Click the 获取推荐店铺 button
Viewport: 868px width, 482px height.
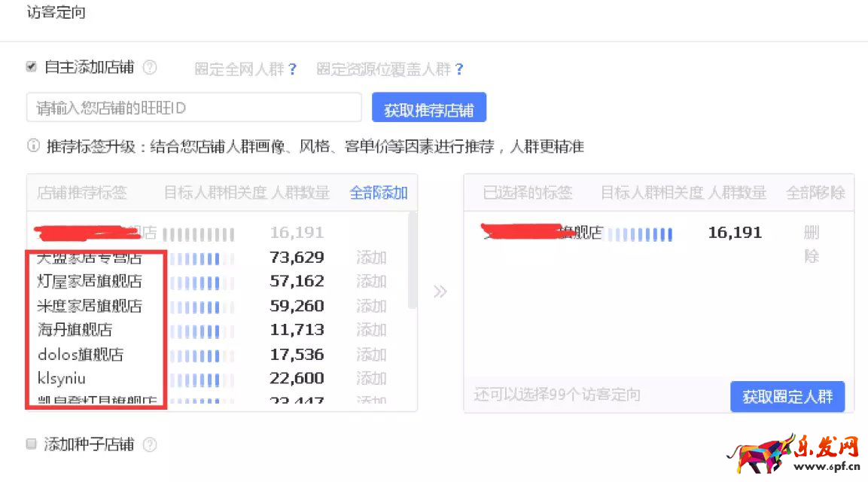(429, 108)
